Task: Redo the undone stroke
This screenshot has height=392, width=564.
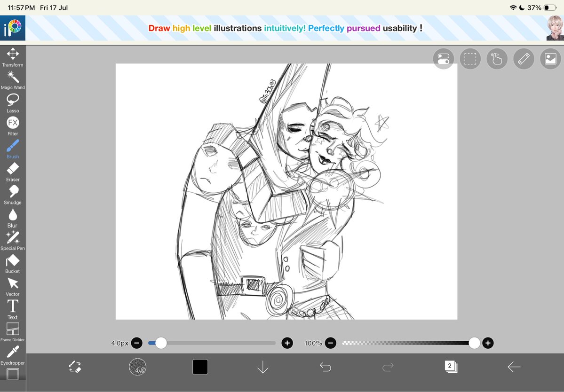Action: coord(388,367)
